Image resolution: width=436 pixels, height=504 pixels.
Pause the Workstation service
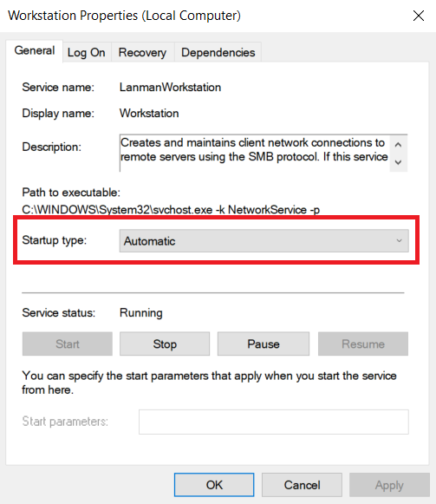click(x=264, y=344)
